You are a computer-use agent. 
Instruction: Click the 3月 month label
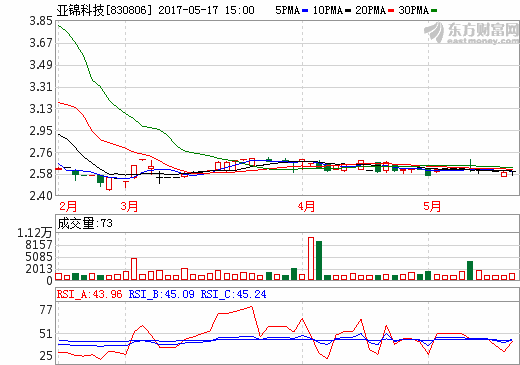click(129, 206)
